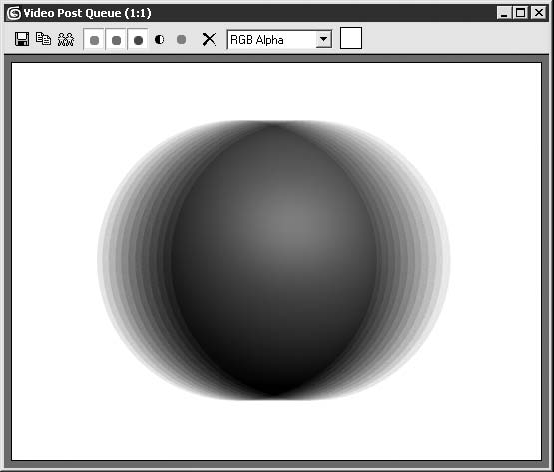Expand the RGB Alpha dropdown arrow
The image size is (554, 472).
tap(323, 39)
